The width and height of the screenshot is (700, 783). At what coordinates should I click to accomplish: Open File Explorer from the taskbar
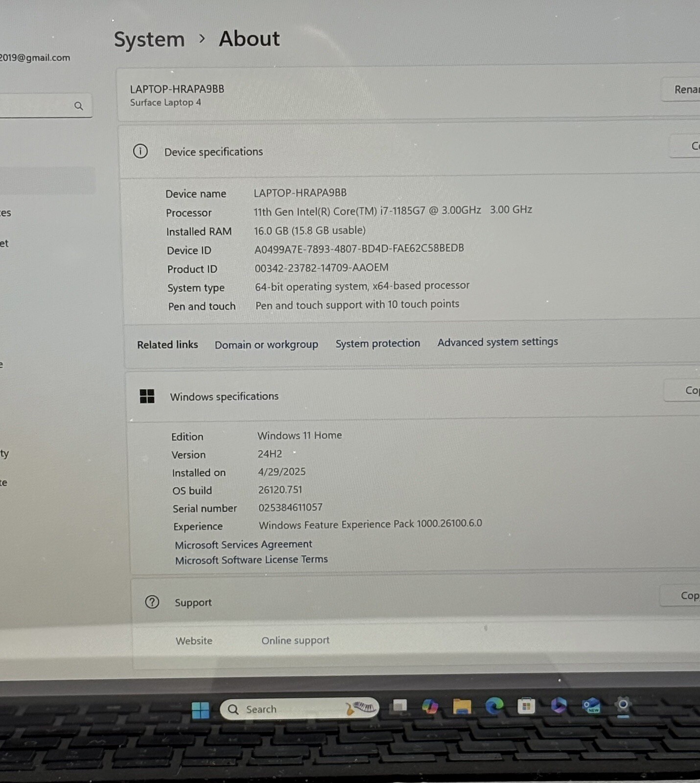click(x=462, y=706)
